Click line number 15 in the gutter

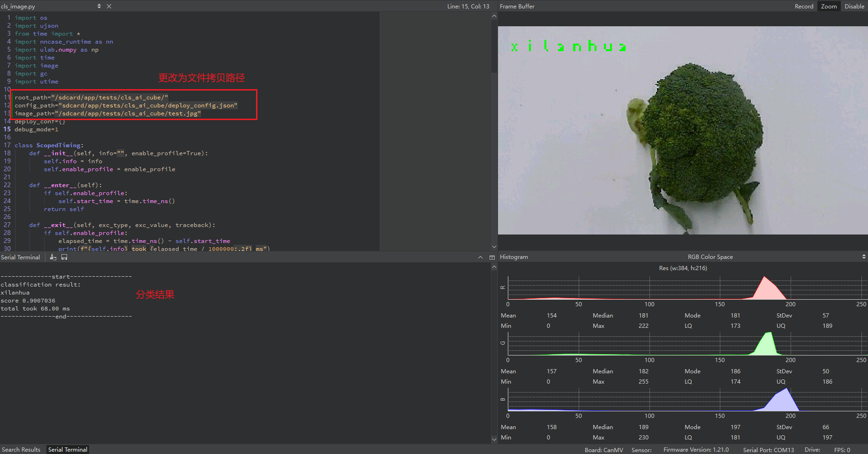click(x=7, y=129)
